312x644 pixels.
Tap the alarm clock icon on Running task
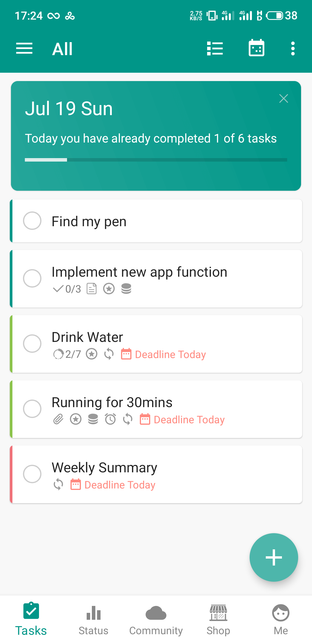click(110, 419)
